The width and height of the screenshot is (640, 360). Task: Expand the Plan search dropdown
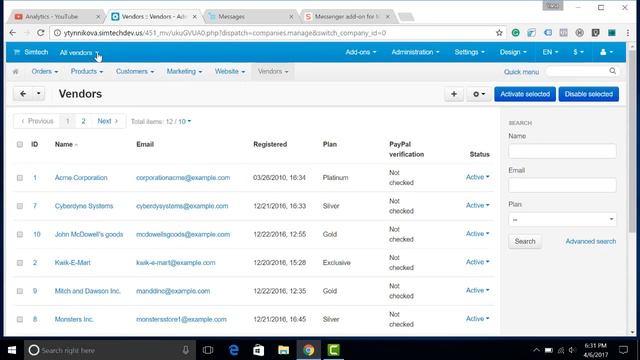[x=562, y=219]
